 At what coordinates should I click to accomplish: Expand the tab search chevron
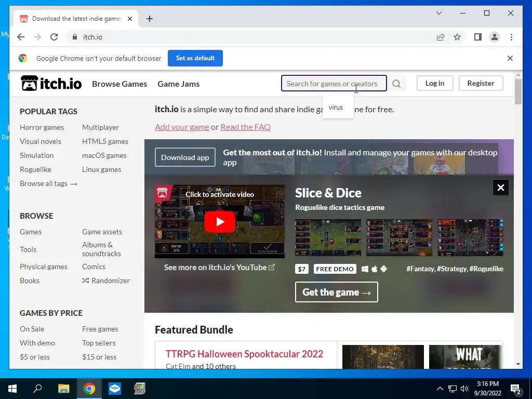[x=438, y=13]
